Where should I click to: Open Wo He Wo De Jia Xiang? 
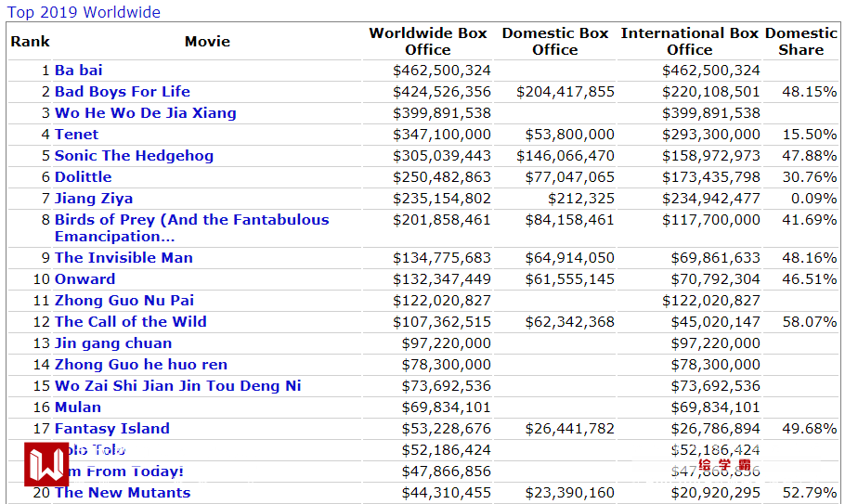[145, 113]
